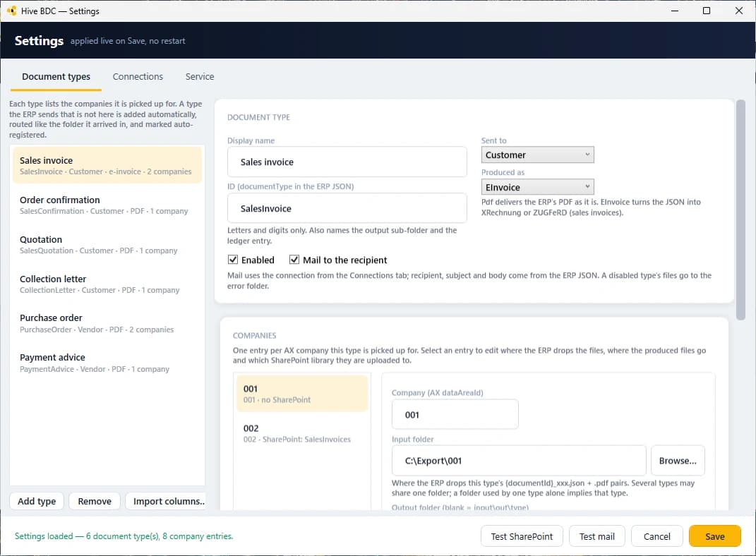Edit the Input folder path field
The image size is (756, 556).
point(519,461)
